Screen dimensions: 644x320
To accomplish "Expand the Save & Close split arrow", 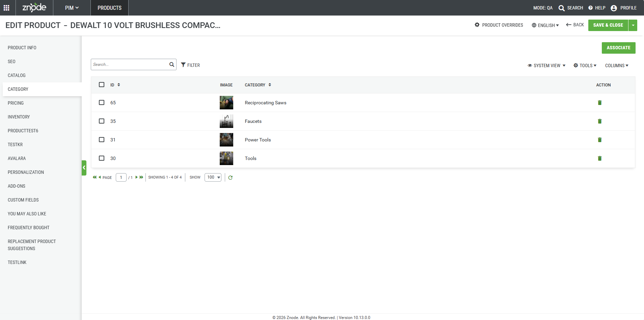I will pos(633,25).
